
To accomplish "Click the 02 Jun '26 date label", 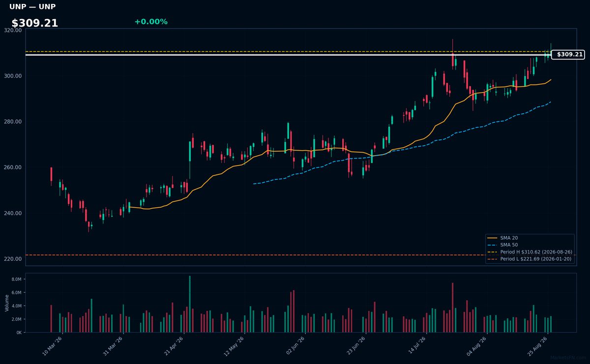I will 295,346.
